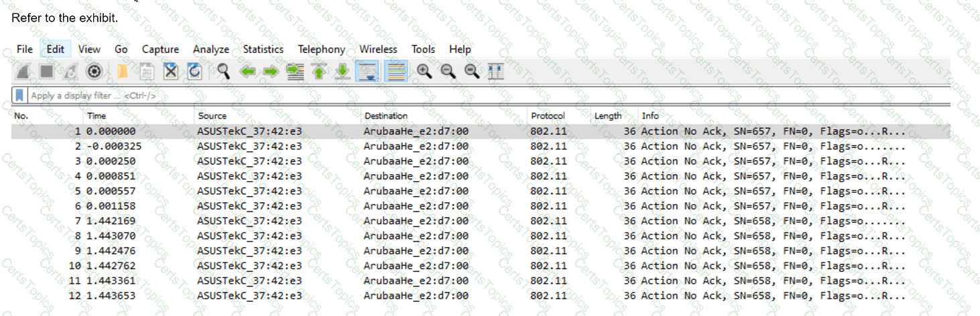
Task: Toggle packet colorization rules button
Action: [396, 71]
